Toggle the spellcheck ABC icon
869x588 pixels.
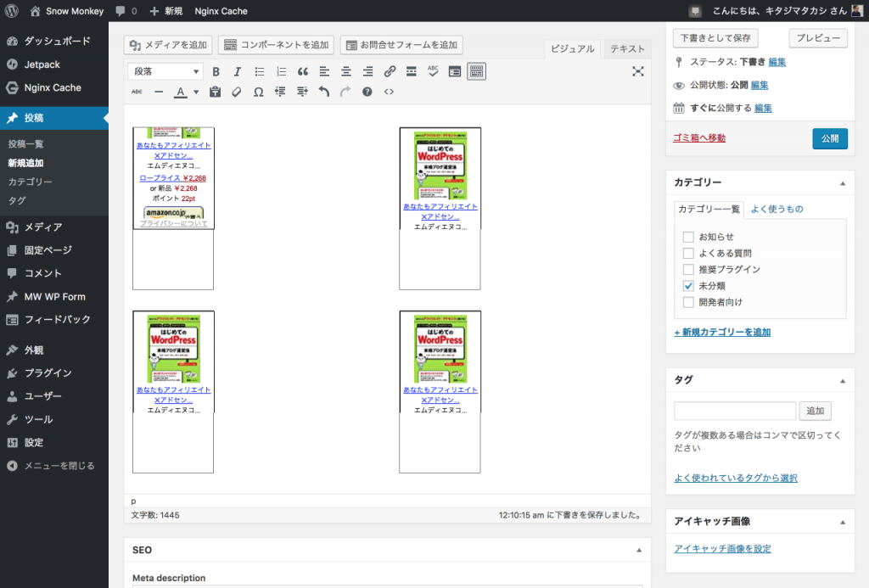point(433,71)
